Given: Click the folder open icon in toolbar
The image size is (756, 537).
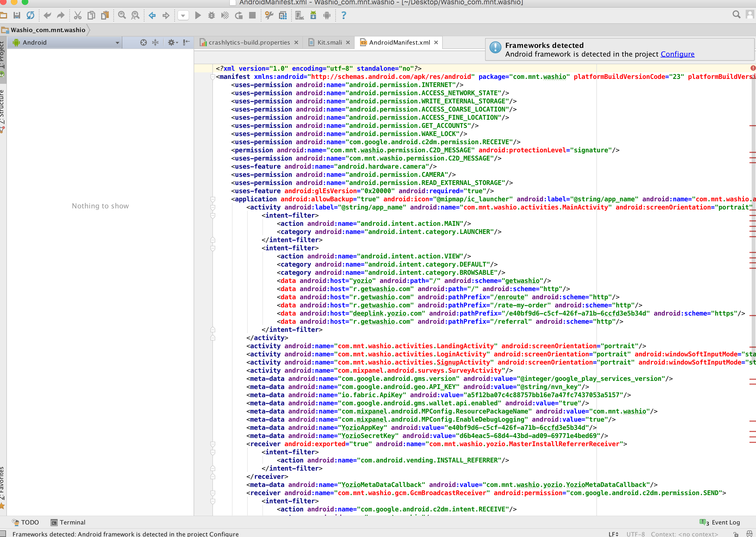Looking at the screenshot, I should pyautogui.click(x=3, y=15).
